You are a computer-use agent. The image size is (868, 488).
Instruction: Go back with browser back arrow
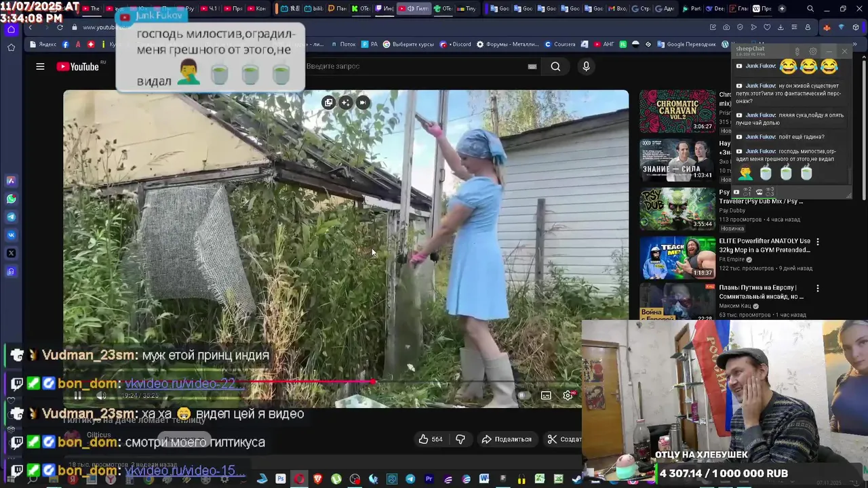pos(30,27)
